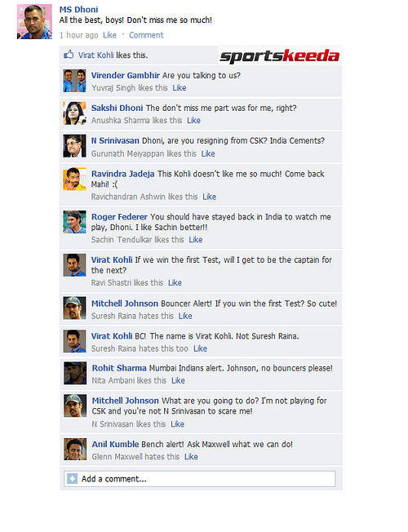
Task: Click Add a comment input field
Action: coord(200,479)
